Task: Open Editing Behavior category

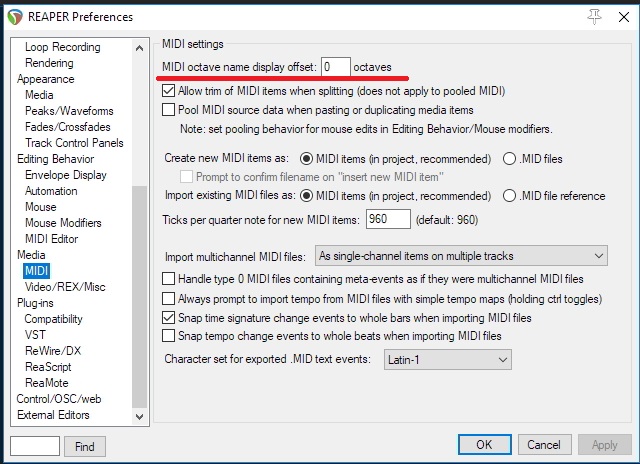Action: click(x=56, y=159)
